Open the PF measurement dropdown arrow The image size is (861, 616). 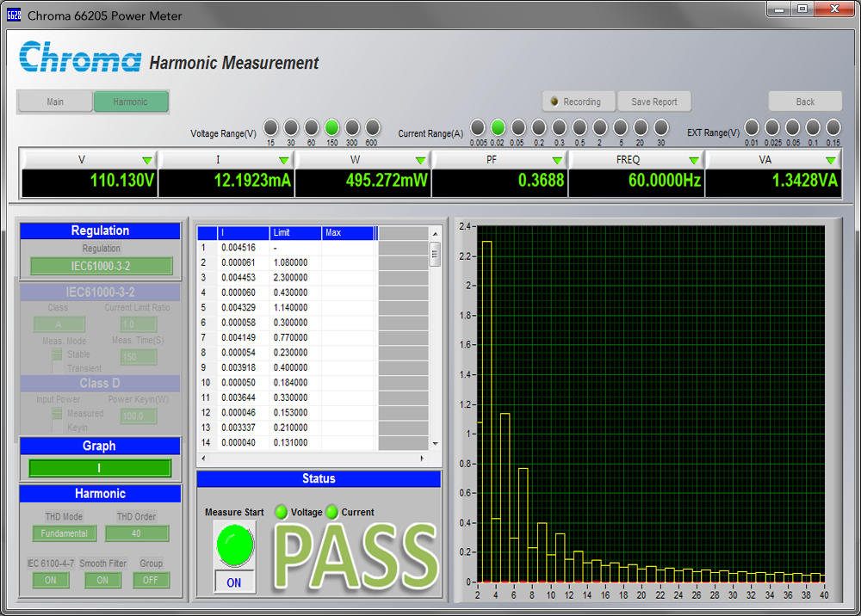(x=557, y=160)
